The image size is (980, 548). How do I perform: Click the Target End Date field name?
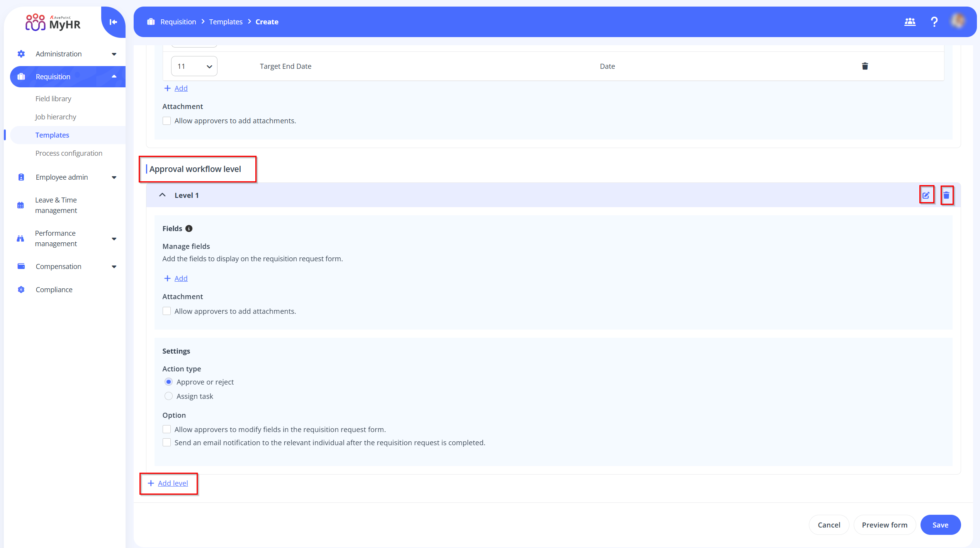click(285, 66)
